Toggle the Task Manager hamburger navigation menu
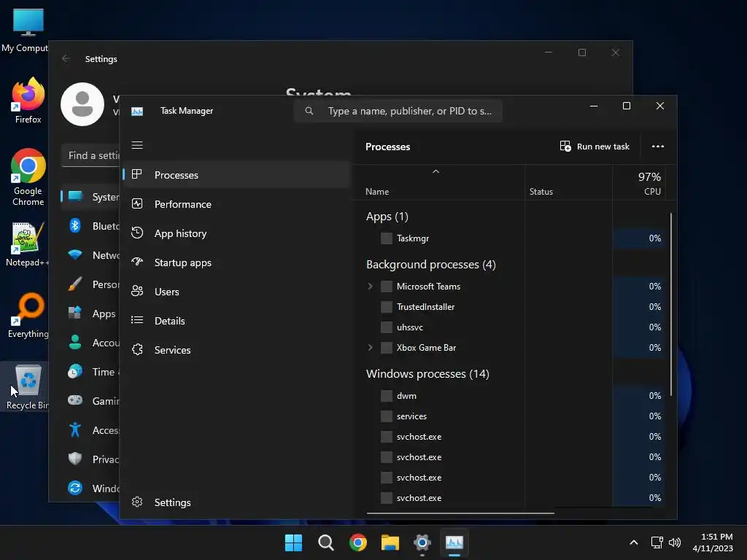Image resolution: width=747 pixels, height=560 pixels. [137, 145]
